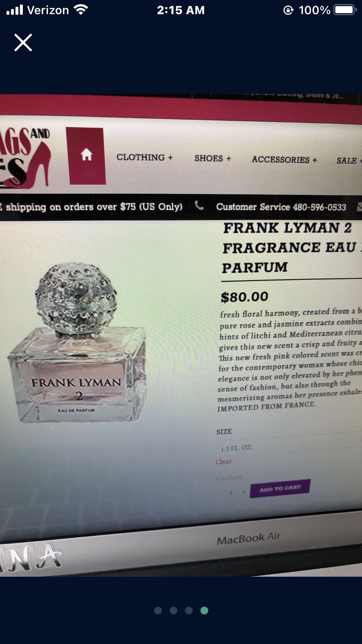Select the green fourth photo dot indicator
362x644 pixels.
[x=204, y=610]
